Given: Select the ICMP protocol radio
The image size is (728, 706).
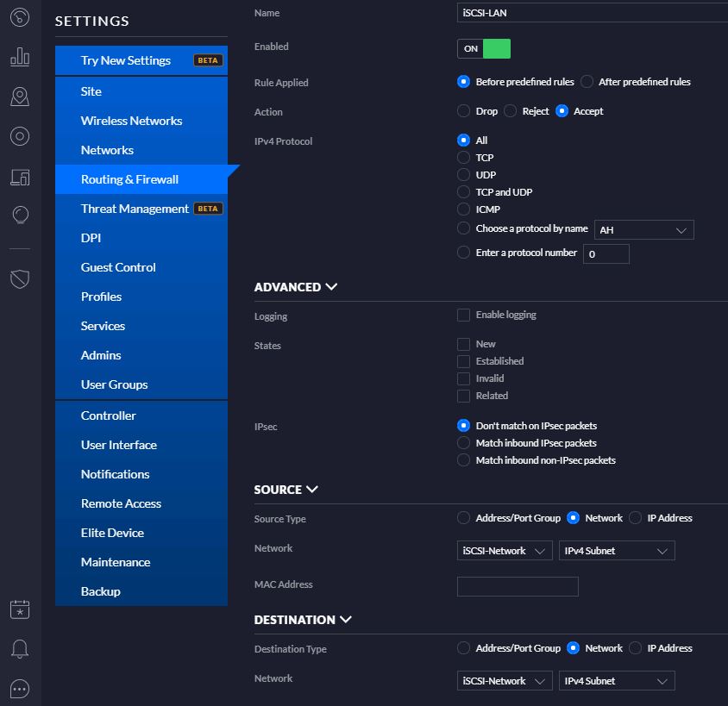Looking at the screenshot, I should click(463, 209).
